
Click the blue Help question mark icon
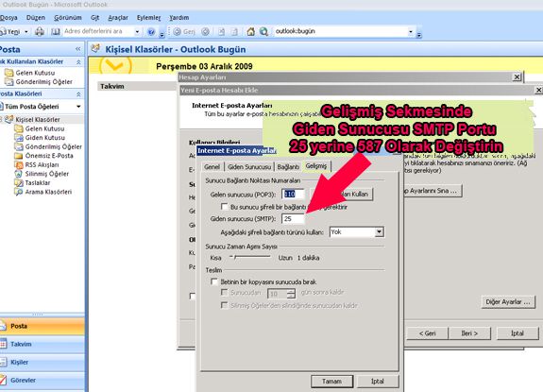(x=151, y=31)
